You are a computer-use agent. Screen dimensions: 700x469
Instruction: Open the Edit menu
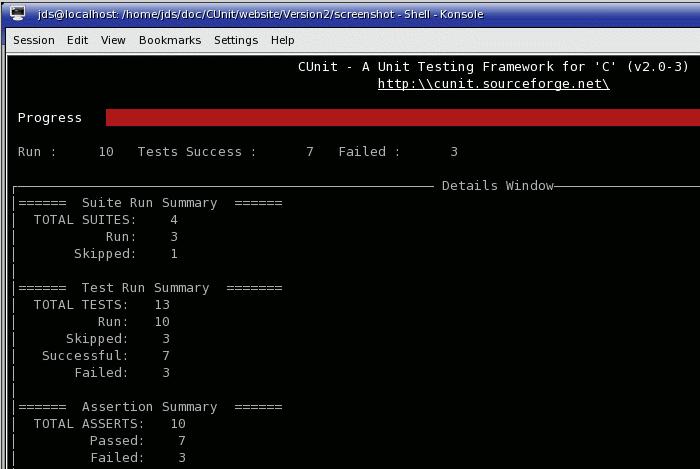coord(77,40)
